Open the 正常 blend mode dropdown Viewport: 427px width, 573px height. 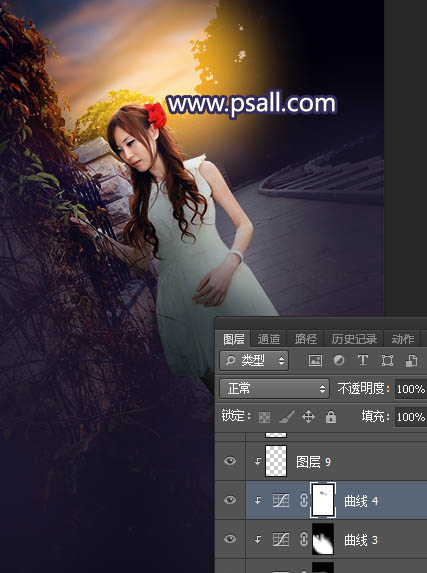(274, 388)
